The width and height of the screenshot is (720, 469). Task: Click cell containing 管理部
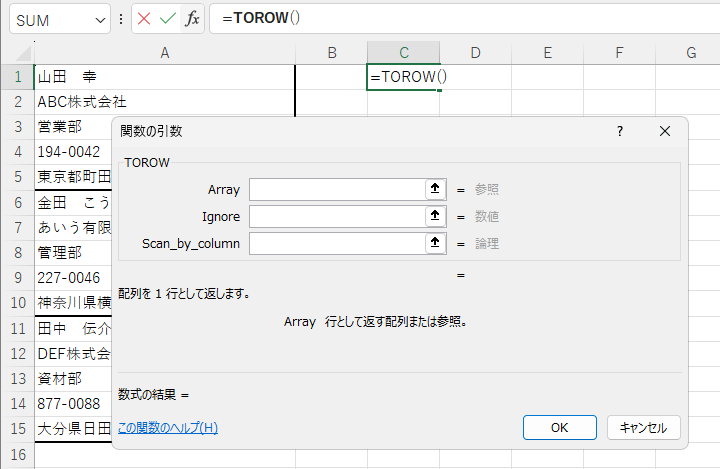[73, 253]
